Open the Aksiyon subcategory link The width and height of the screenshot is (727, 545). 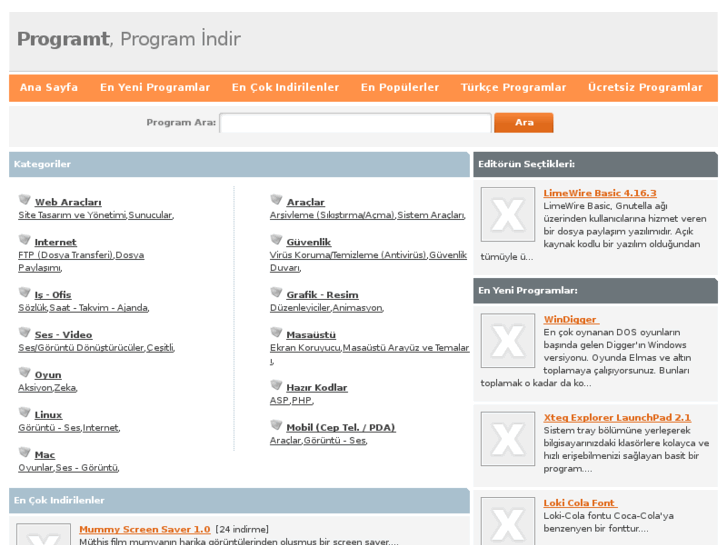point(35,388)
